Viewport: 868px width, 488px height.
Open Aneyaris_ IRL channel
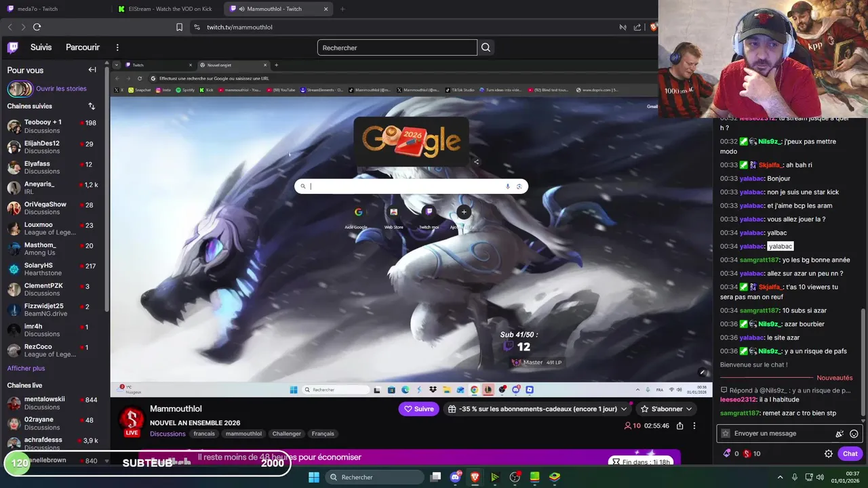[53, 188]
